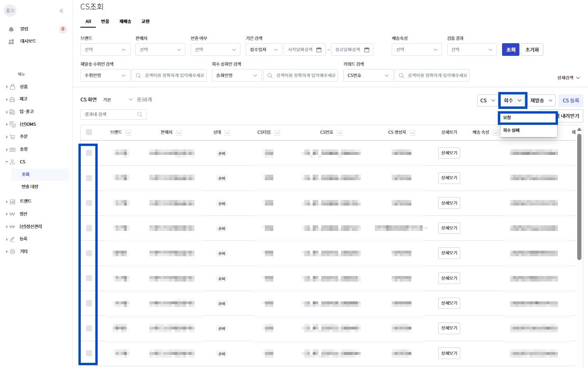Open 등록 menu via the pencil icon

tap(13, 239)
